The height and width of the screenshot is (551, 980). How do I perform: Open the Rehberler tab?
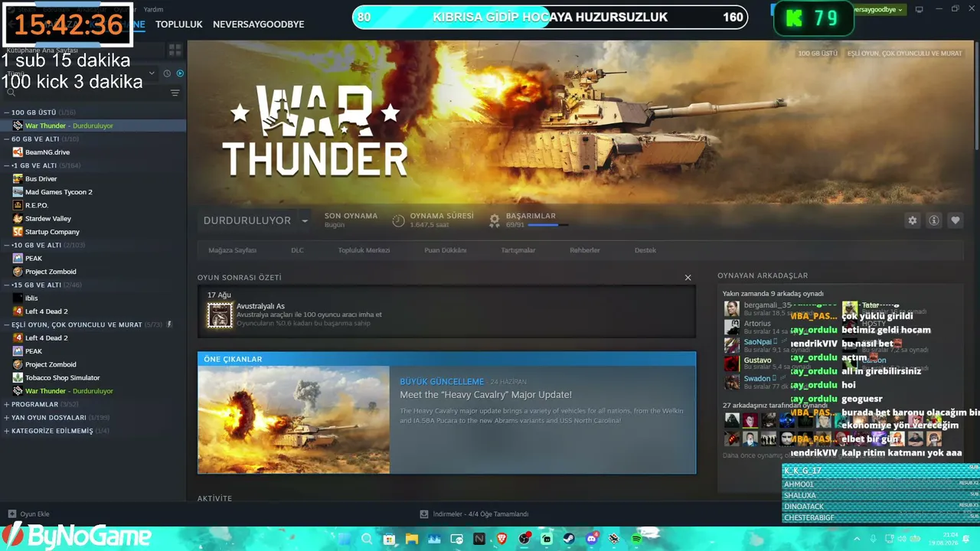[x=585, y=250]
